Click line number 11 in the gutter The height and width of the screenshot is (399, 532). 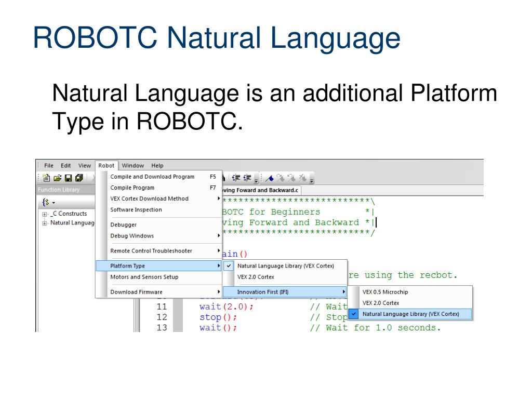pyautogui.click(x=162, y=307)
